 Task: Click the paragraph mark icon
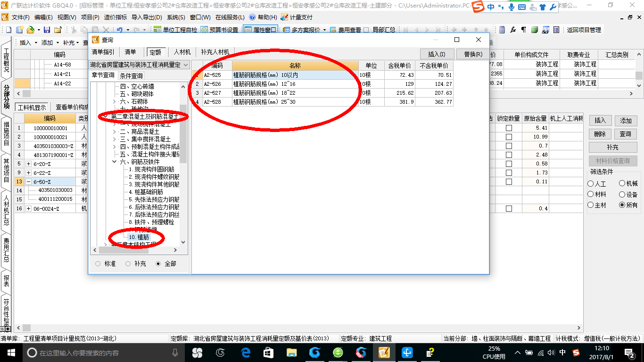coord(523,30)
